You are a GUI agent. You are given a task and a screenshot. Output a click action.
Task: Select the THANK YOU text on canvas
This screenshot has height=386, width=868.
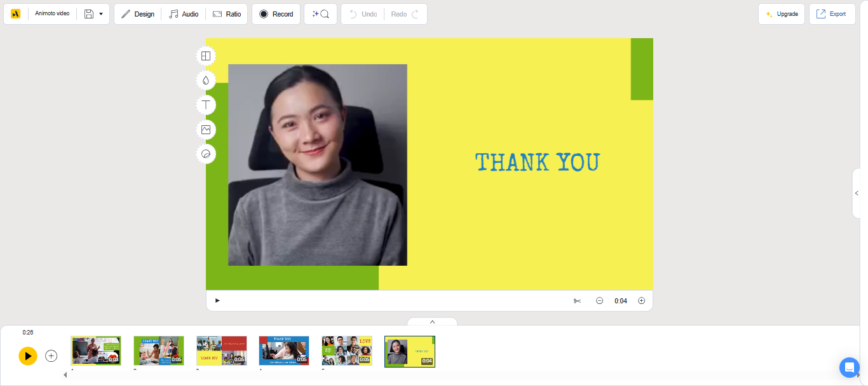pyautogui.click(x=538, y=163)
